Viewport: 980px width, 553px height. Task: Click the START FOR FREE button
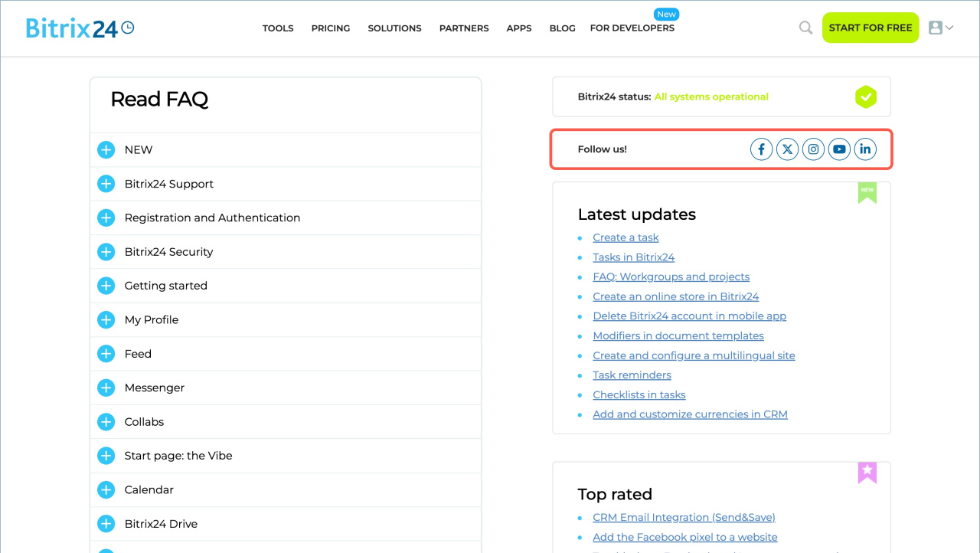[x=871, y=28]
